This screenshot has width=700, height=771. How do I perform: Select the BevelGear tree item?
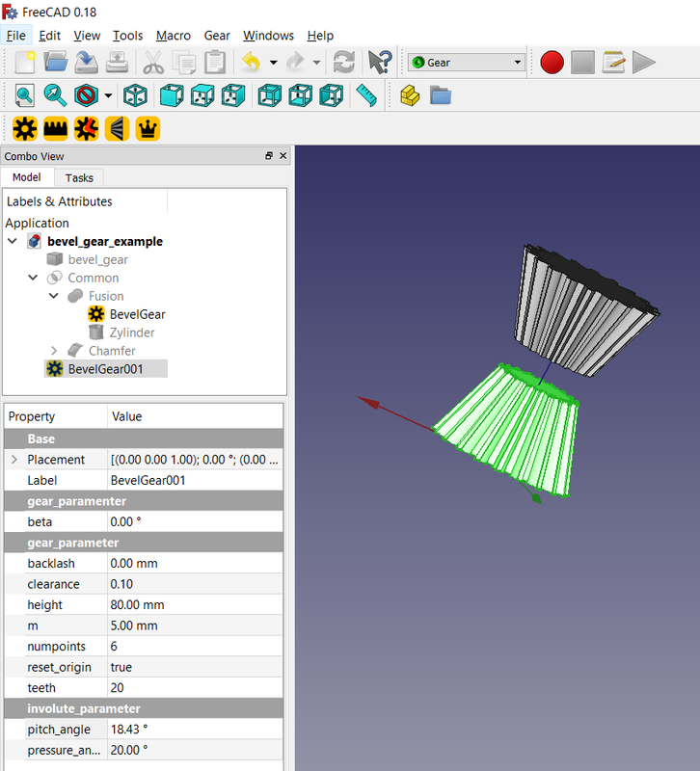[137, 314]
